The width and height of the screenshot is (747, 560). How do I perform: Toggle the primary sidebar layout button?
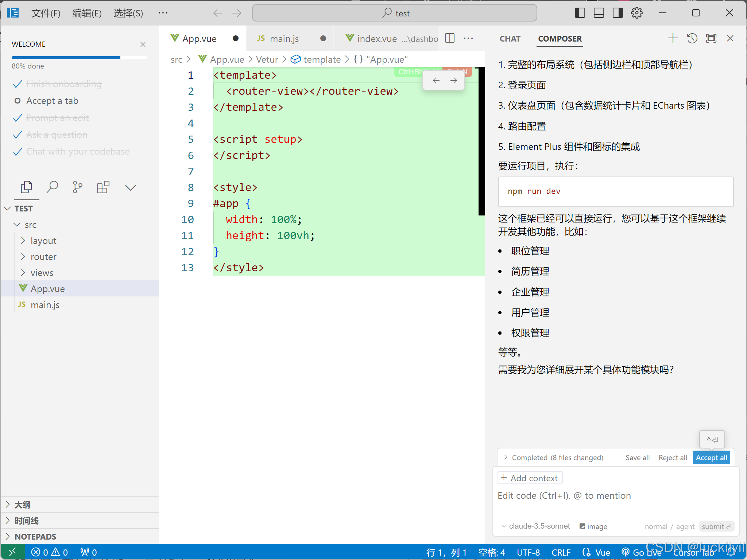[x=580, y=13]
